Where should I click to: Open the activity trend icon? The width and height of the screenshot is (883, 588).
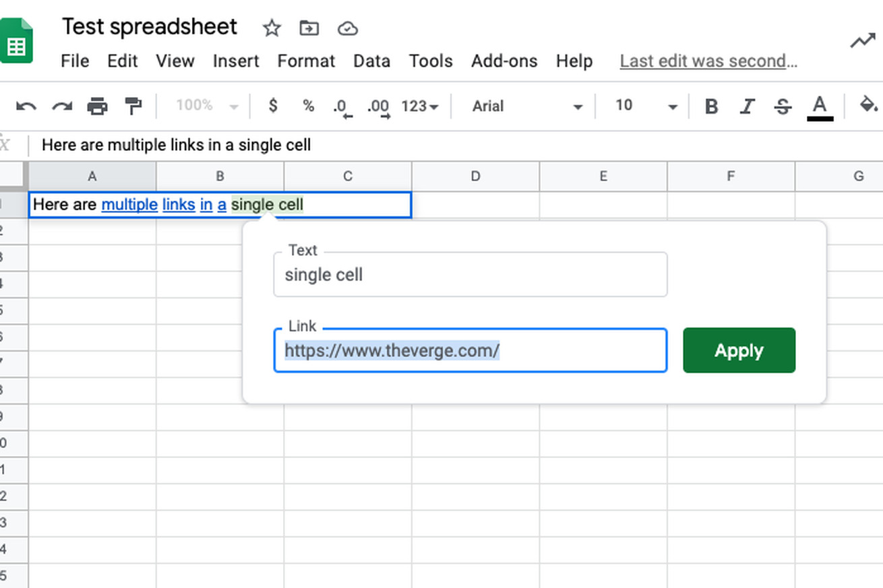tap(862, 42)
